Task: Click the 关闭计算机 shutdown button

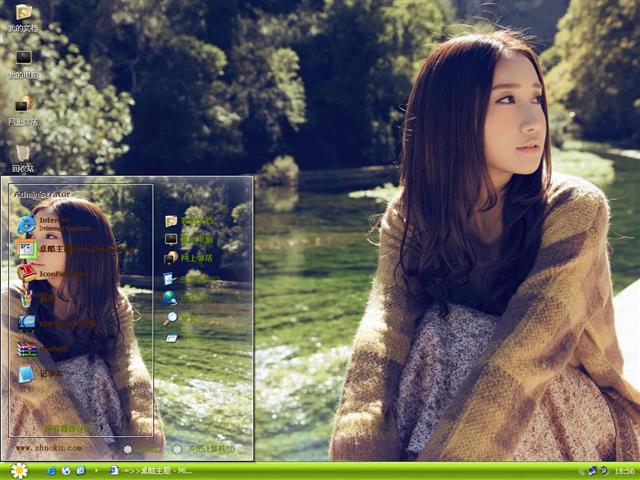Action: [204, 449]
